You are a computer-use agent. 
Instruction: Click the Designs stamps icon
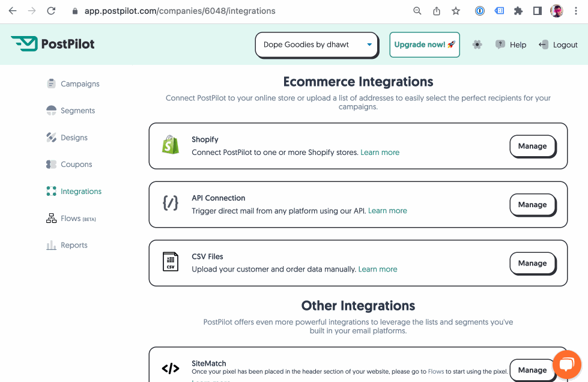tap(52, 137)
